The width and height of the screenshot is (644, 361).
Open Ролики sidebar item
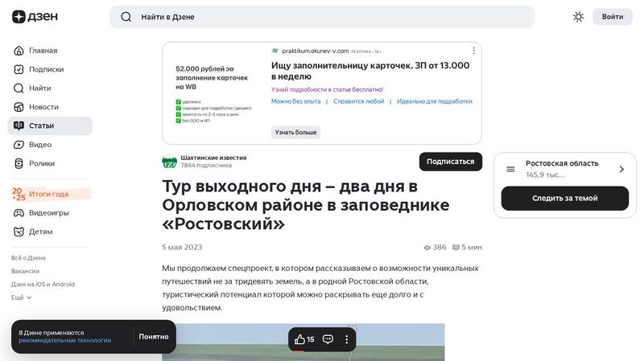click(x=41, y=163)
